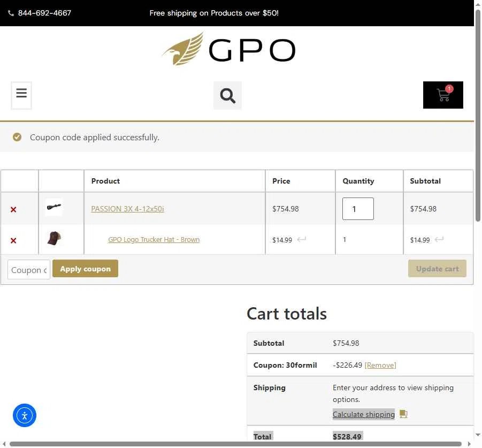This screenshot has height=448, width=482.
Task: Open the PASSION 3X 4-12x50i product link
Action: pos(127,209)
